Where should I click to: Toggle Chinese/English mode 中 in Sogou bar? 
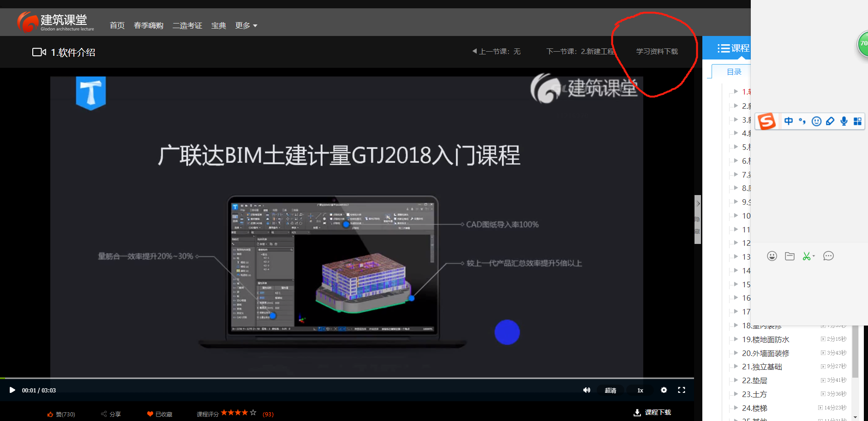pyautogui.click(x=789, y=121)
